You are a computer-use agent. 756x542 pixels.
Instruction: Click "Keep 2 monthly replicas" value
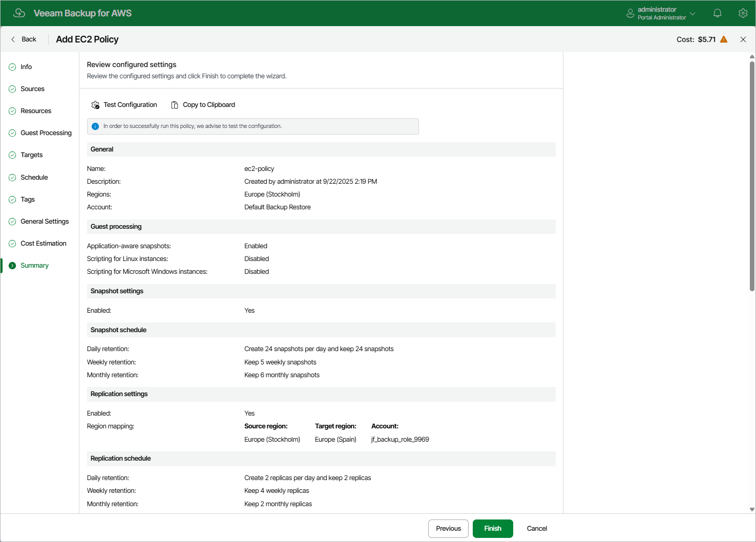pyautogui.click(x=278, y=504)
